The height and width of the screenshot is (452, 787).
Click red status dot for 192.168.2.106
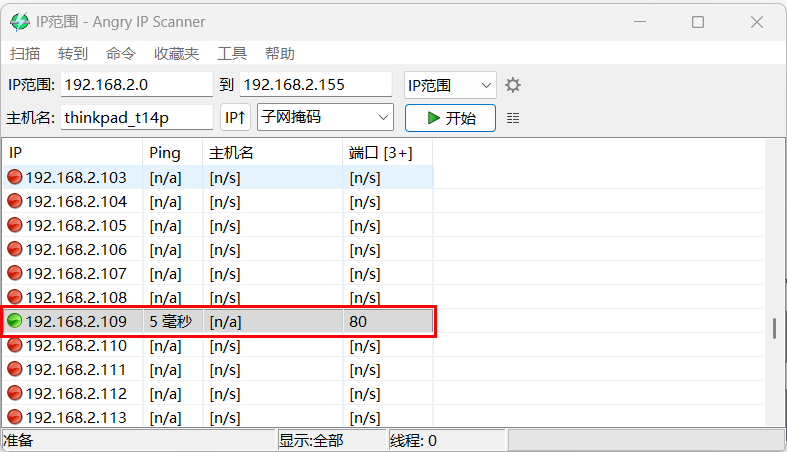tap(15, 249)
